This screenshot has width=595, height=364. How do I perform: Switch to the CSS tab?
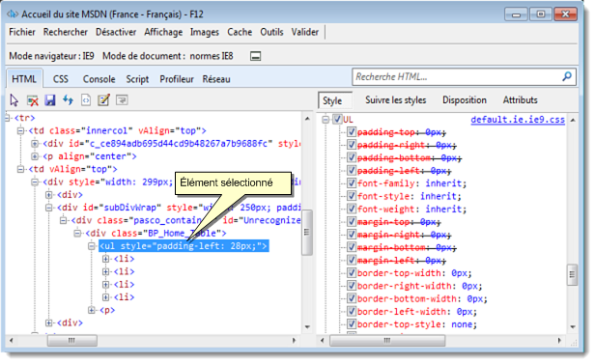coord(61,79)
